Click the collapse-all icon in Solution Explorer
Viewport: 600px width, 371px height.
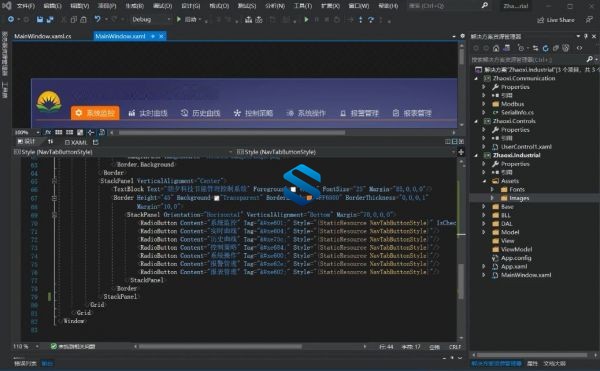[556, 48]
